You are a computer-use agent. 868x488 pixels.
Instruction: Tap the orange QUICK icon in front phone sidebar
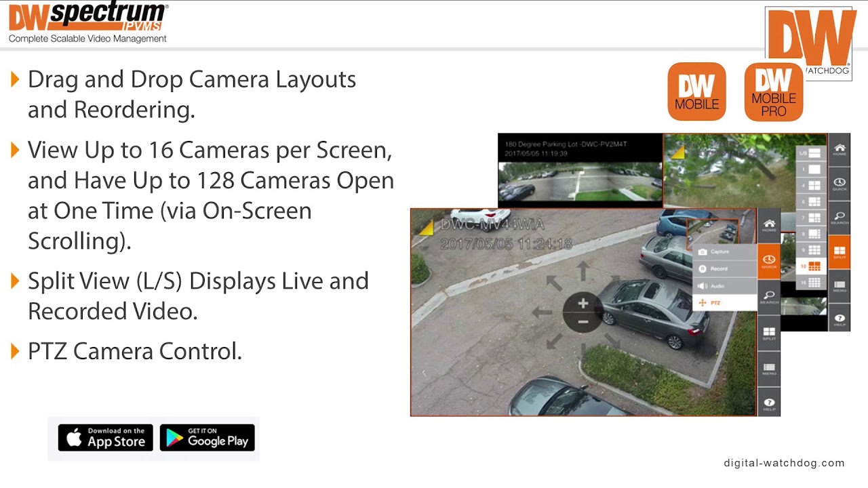pos(769,261)
